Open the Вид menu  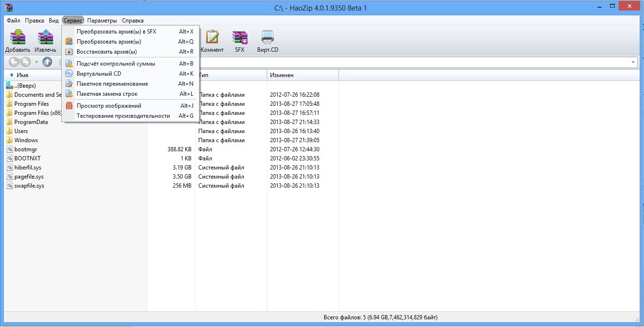tap(54, 21)
